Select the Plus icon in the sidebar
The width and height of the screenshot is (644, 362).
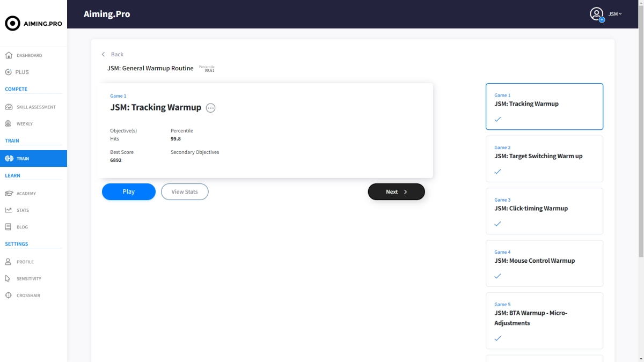pyautogui.click(x=8, y=72)
